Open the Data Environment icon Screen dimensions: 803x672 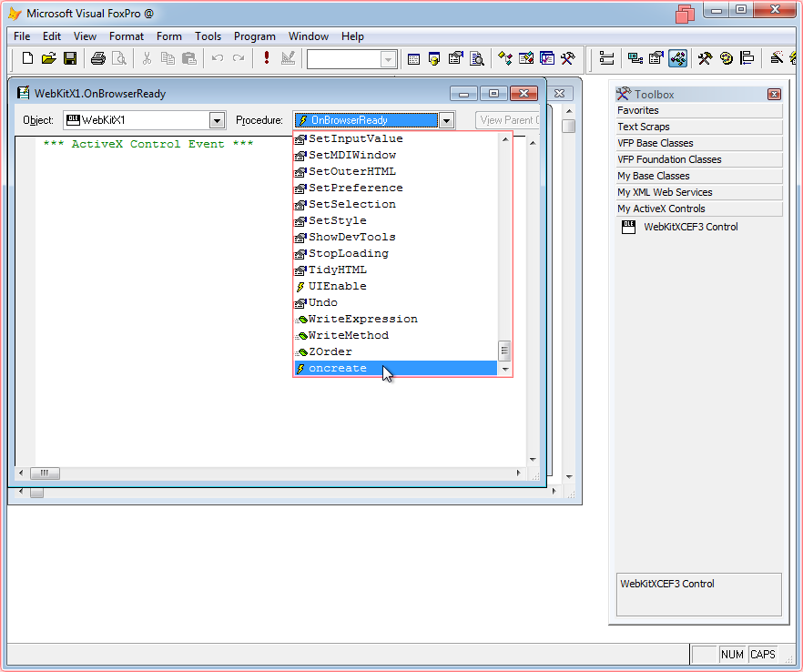635,58
